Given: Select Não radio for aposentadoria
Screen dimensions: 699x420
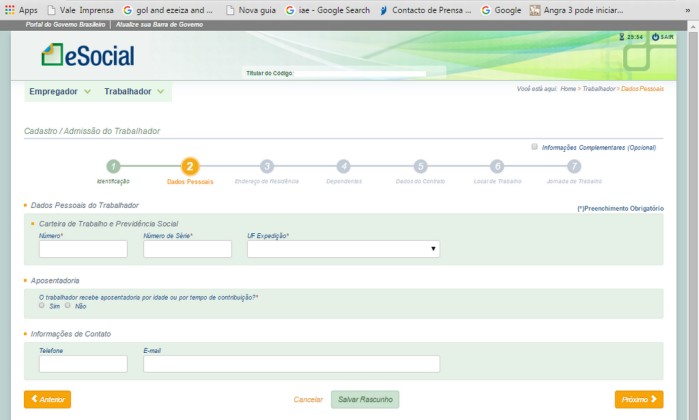Looking at the screenshot, I should tap(68, 305).
